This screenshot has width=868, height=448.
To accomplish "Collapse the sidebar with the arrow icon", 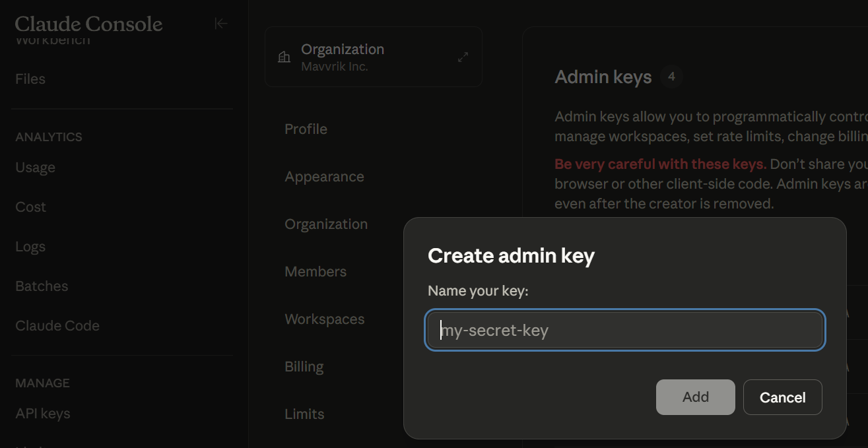I will [x=221, y=24].
